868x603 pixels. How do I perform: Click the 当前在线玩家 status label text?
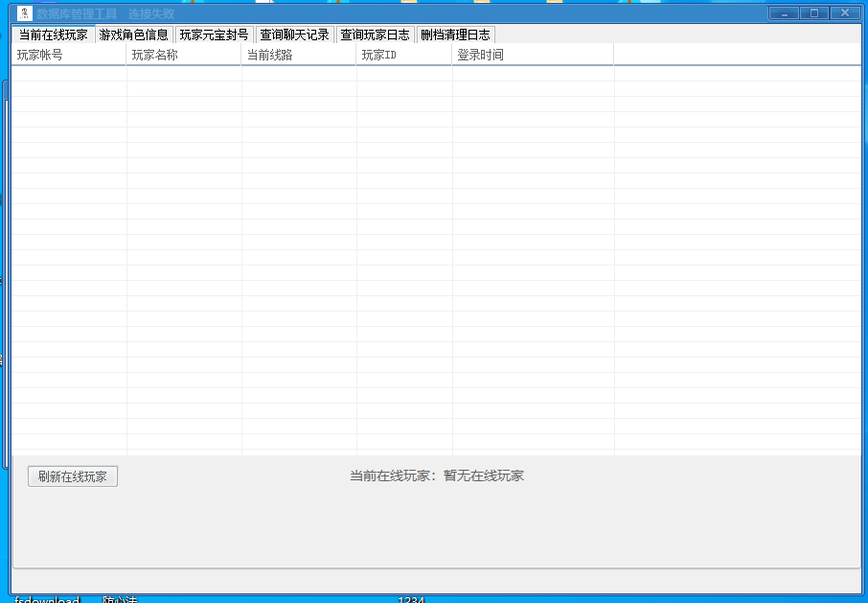437,475
